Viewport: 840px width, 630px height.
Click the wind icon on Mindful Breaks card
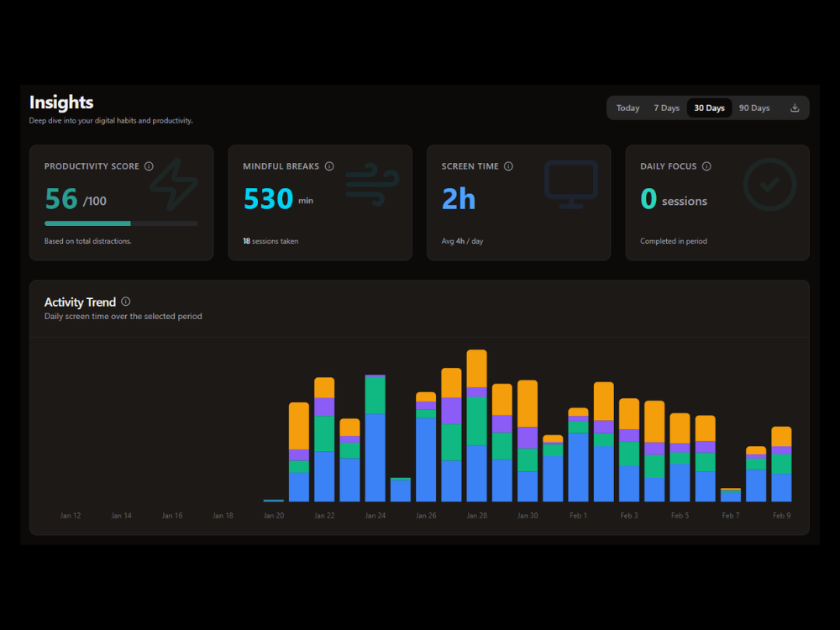click(x=371, y=184)
